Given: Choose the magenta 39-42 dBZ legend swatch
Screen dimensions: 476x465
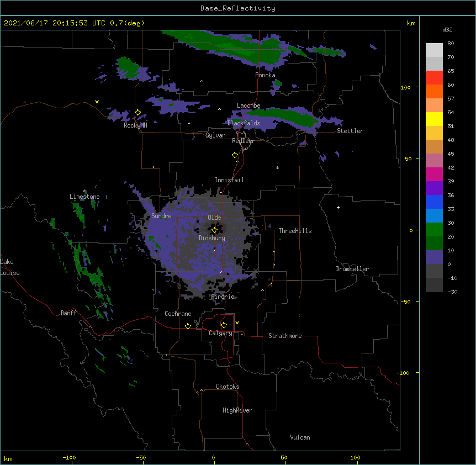Looking at the screenshot, I should pyautogui.click(x=434, y=174).
